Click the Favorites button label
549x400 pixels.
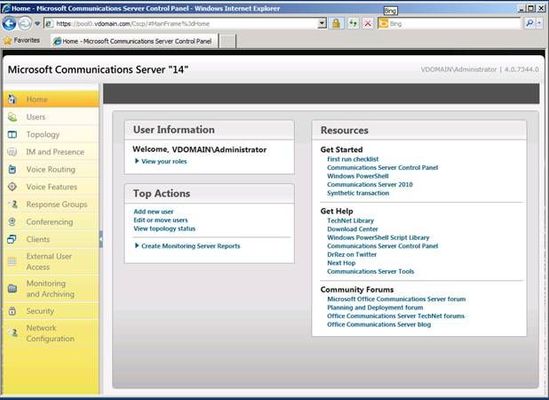click(27, 40)
